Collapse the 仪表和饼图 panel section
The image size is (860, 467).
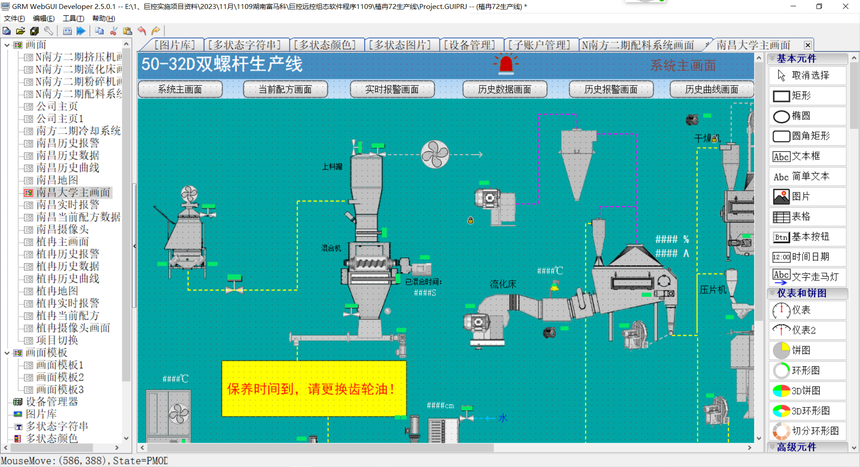pos(772,293)
